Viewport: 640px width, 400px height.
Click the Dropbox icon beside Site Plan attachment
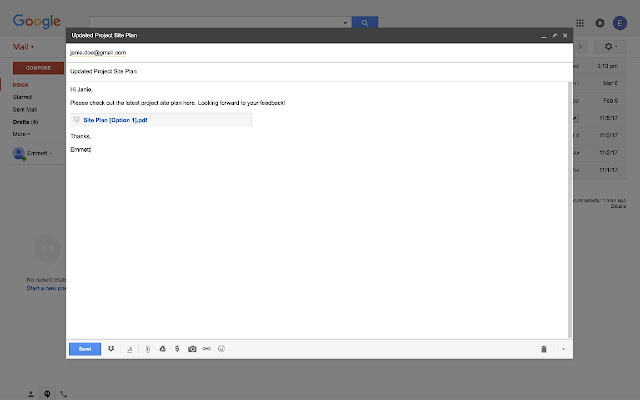76,120
